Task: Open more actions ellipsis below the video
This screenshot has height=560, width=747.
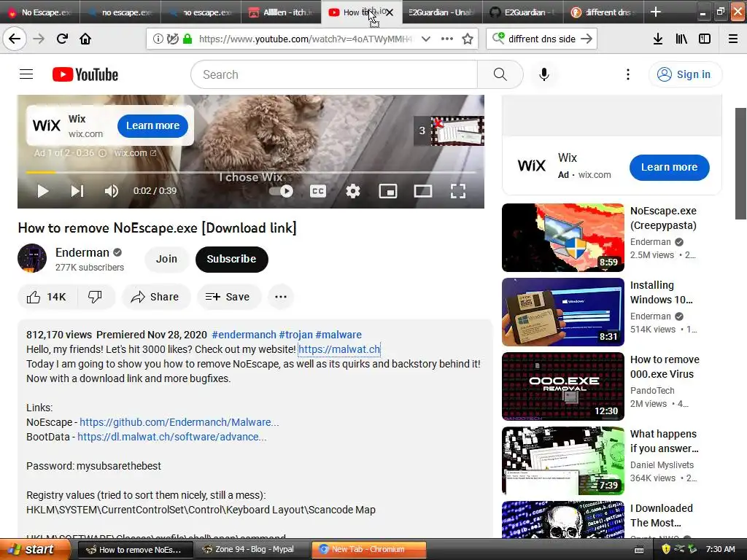Action: tap(281, 297)
